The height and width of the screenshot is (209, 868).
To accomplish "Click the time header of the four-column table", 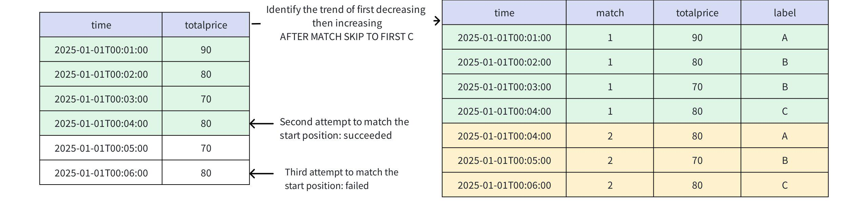I will tap(504, 13).
